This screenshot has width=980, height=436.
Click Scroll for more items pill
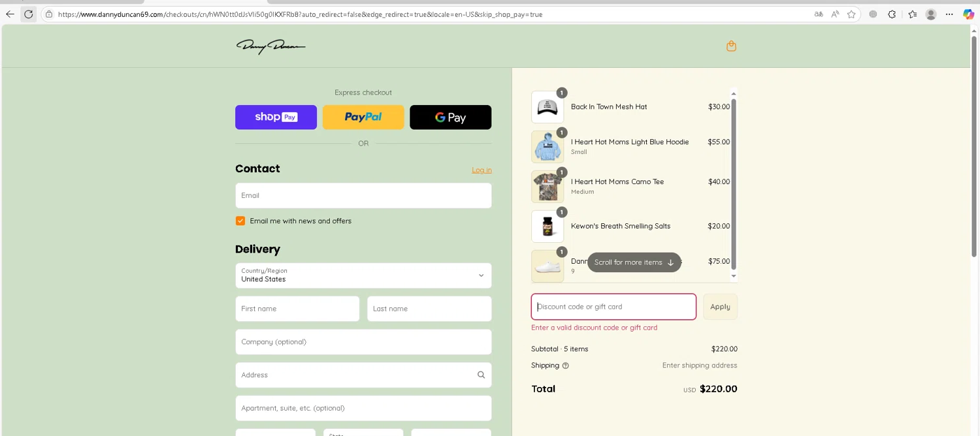(x=634, y=262)
